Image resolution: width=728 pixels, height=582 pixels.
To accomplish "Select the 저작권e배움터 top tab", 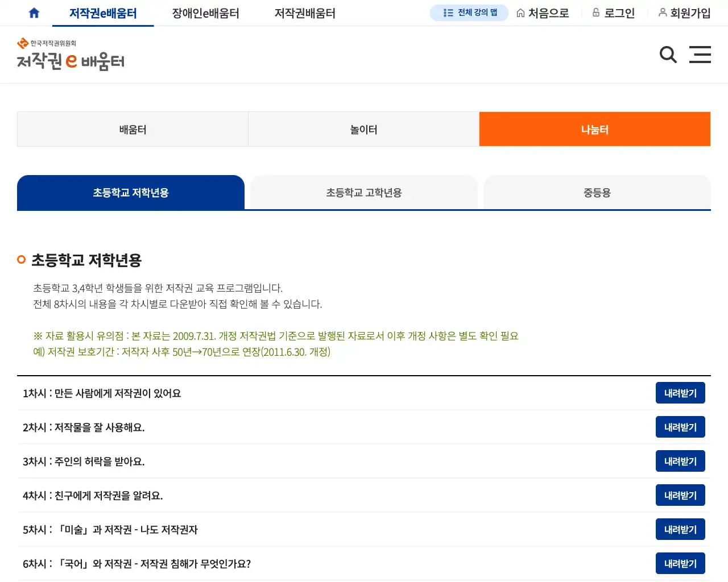I will click(x=103, y=13).
